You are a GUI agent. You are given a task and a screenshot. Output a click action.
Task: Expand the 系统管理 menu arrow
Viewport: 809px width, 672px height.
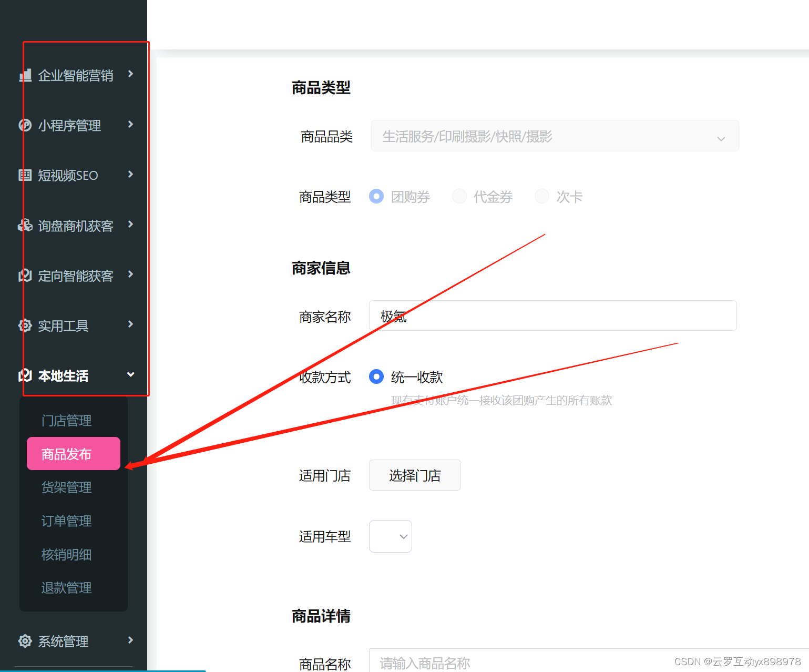[x=131, y=640]
